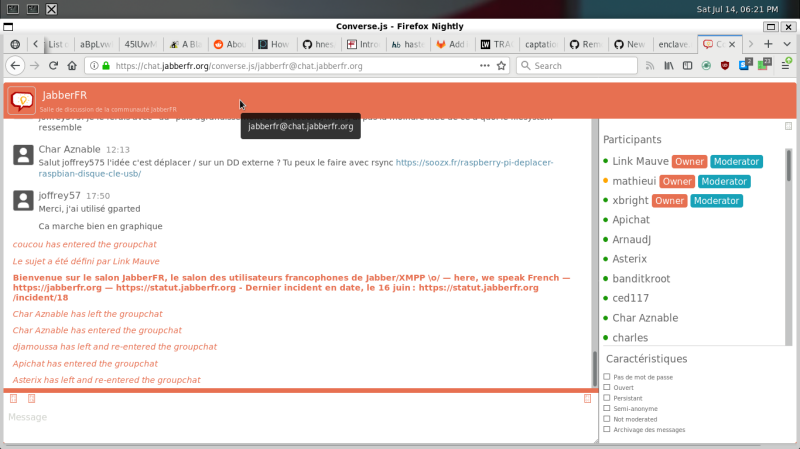Click the right-side chat toolbar icon
The height and width of the screenshot is (449, 800).
[x=587, y=398]
